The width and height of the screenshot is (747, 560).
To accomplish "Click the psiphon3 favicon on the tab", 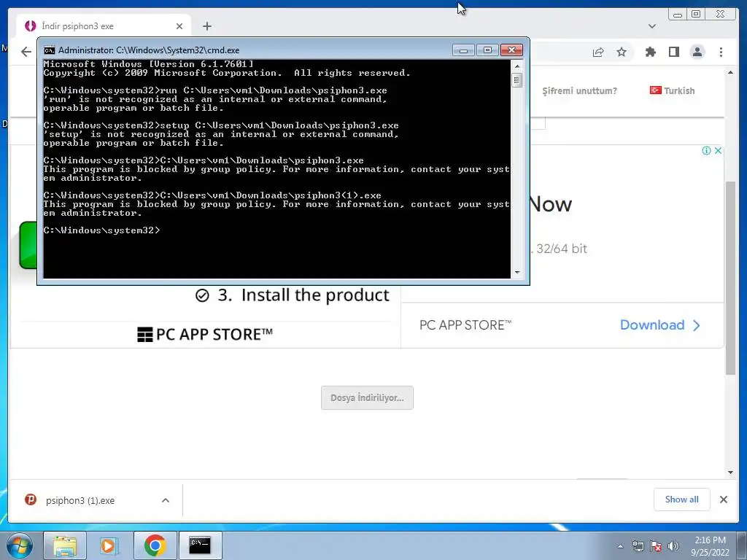I will [x=31, y=26].
